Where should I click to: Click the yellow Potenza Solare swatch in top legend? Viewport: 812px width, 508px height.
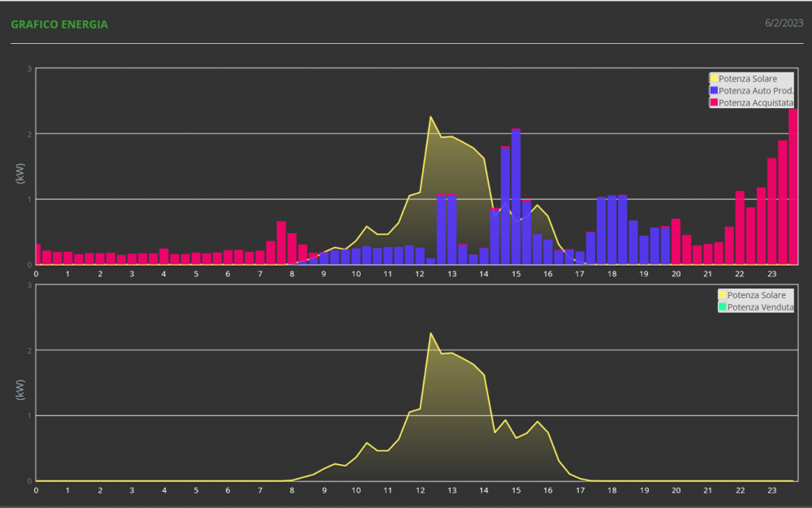tap(715, 79)
